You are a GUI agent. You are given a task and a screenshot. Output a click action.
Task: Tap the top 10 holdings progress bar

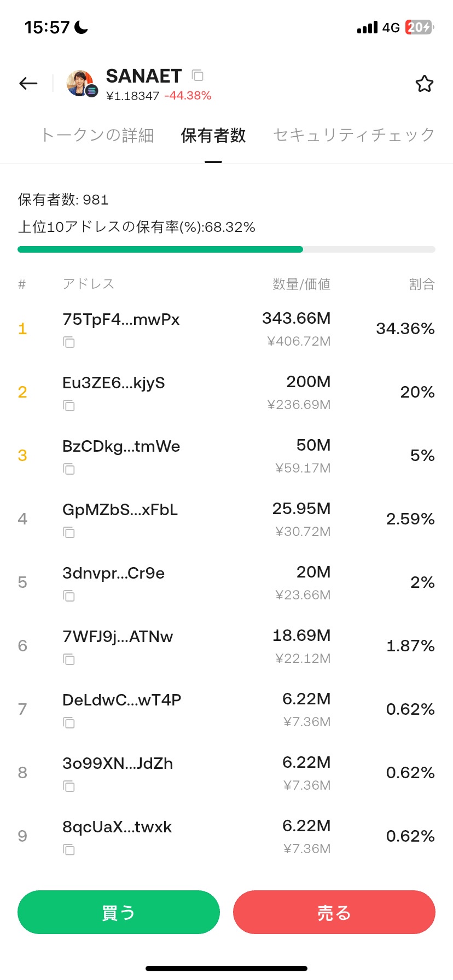click(226, 249)
